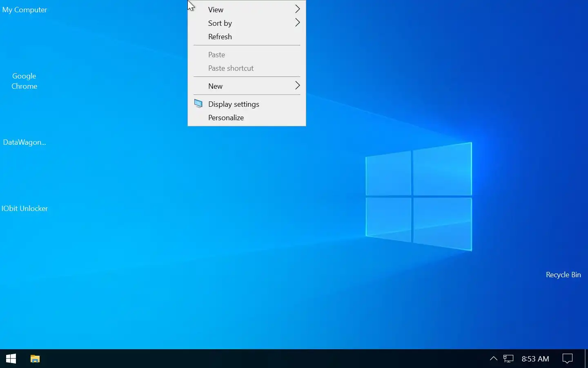This screenshot has width=588, height=368.
Task: Open the Action Center notifications icon
Action: tap(568, 359)
